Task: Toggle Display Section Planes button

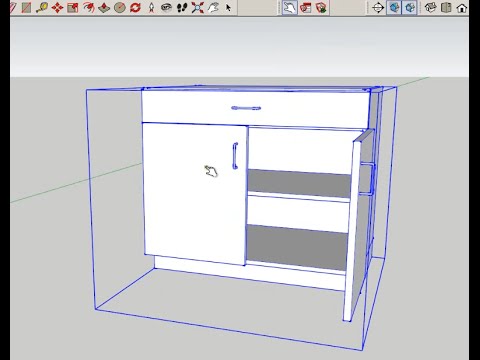Action: [x=394, y=7]
